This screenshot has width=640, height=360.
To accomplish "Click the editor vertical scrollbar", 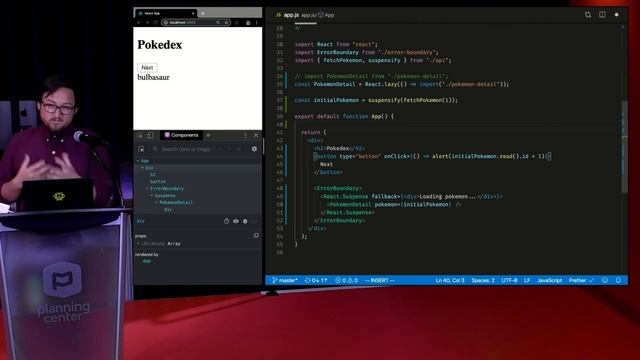I will coord(624,147).
